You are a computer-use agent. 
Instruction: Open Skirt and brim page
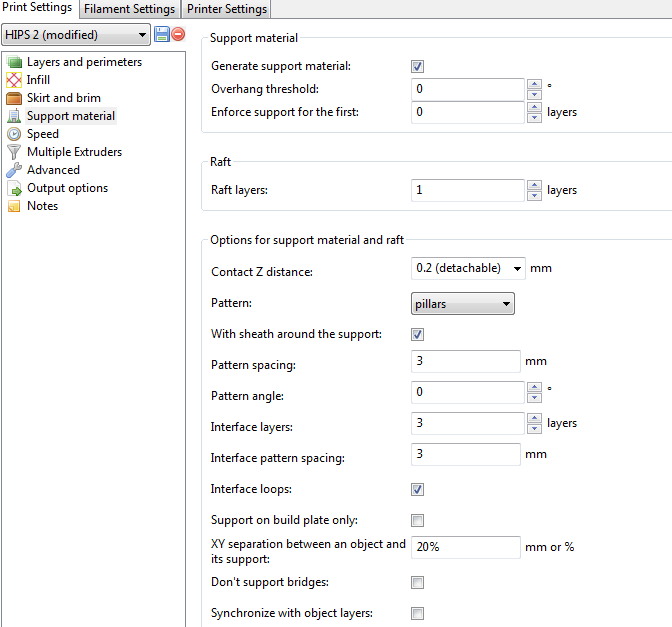click(x=63, y=98)
